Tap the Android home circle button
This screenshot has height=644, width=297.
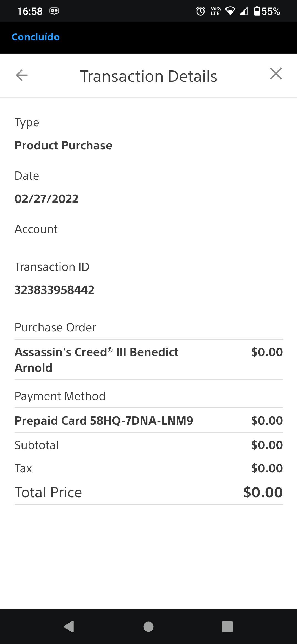[148, 627]
